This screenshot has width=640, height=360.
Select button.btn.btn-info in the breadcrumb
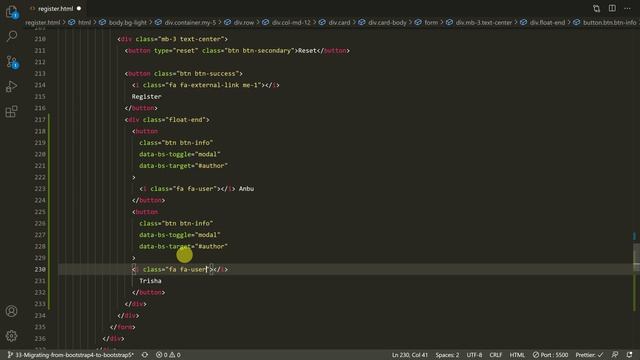tap(609, 22)
